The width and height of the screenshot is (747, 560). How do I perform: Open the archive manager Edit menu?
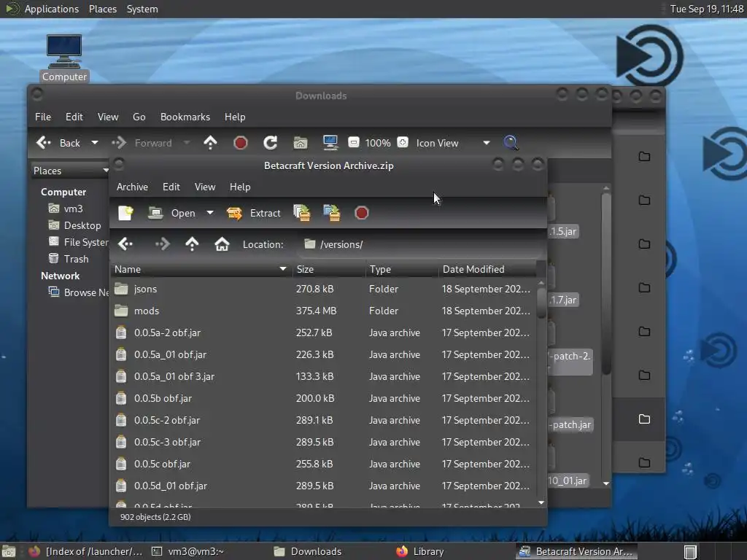(171, 187)
